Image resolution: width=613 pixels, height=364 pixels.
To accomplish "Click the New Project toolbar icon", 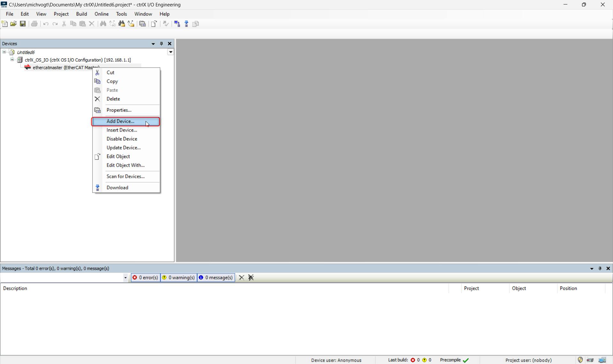I will pos(4,24).
